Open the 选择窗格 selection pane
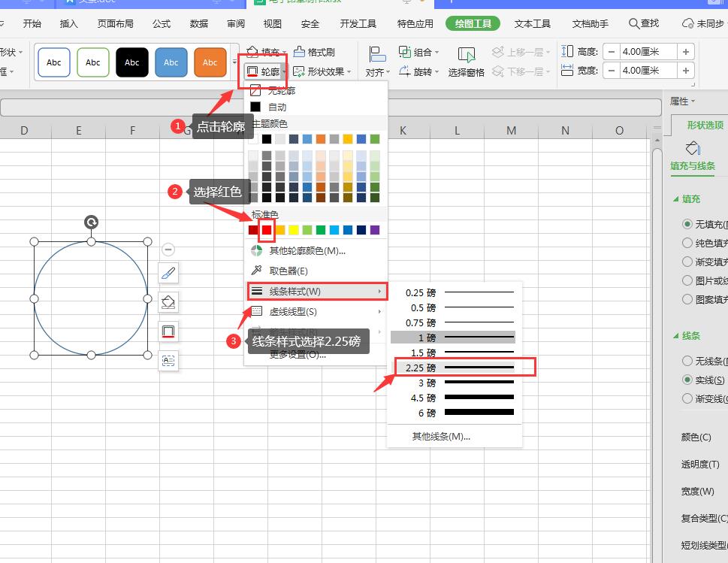 click(467, 62)
